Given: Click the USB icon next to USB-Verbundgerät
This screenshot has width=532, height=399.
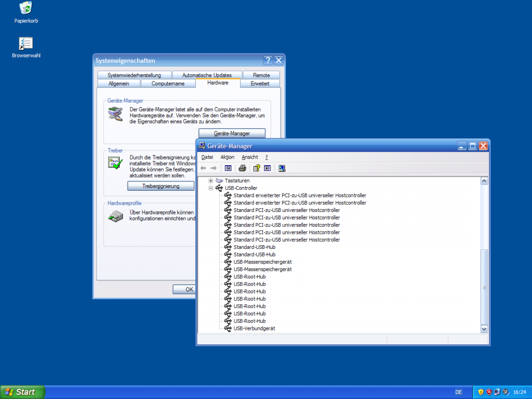Looking at the screenshot, I should click(228, 329).
